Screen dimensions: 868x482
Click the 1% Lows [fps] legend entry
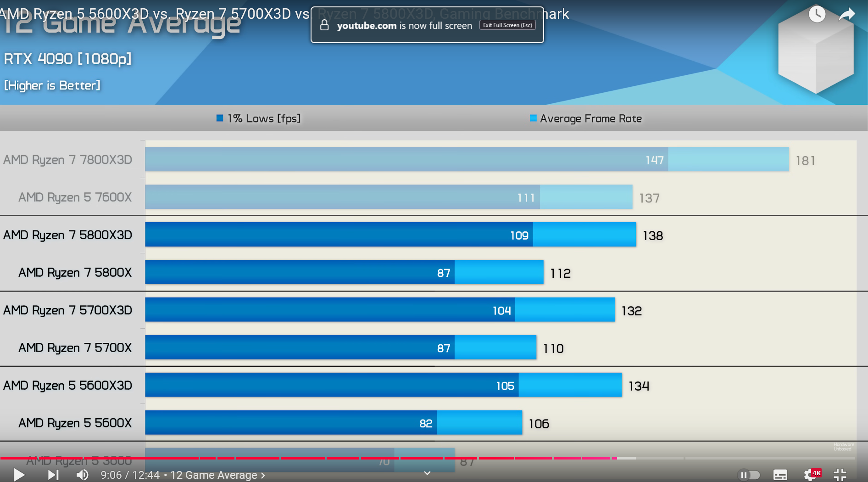pyautogui.click(x=259, y=118)
